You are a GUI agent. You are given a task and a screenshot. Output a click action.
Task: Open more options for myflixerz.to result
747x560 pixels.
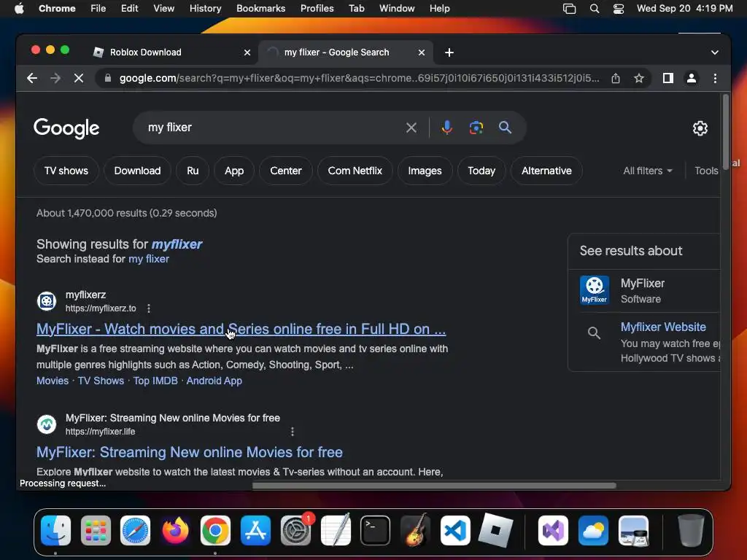(149, 308)
